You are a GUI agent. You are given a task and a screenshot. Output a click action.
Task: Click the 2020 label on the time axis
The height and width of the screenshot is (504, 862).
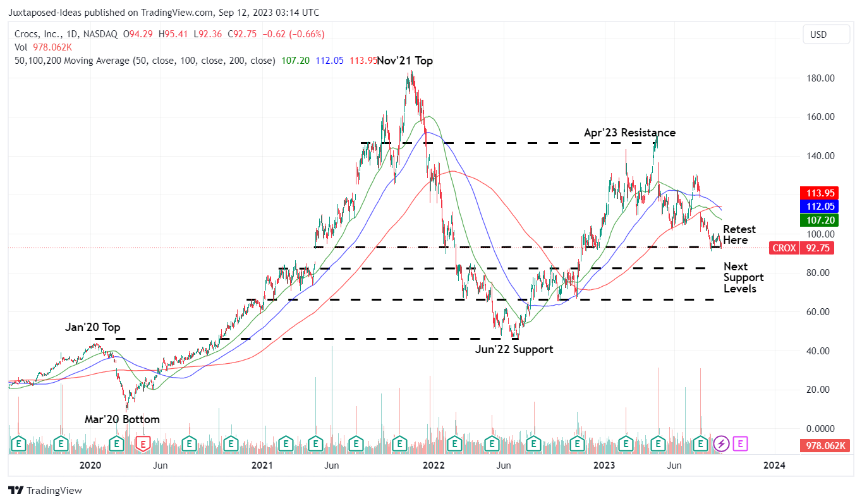coord(91,465)
